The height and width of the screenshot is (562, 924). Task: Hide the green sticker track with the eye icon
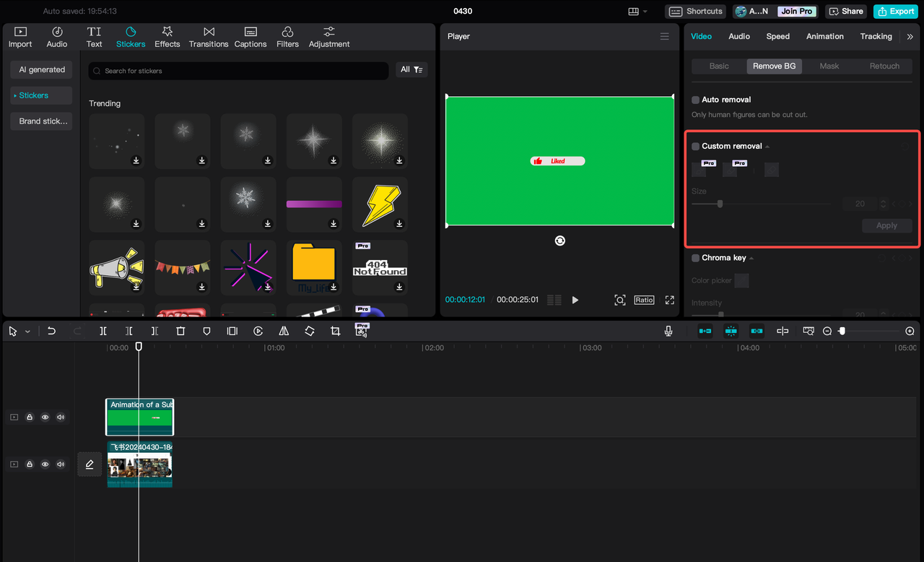click(45, 417)
